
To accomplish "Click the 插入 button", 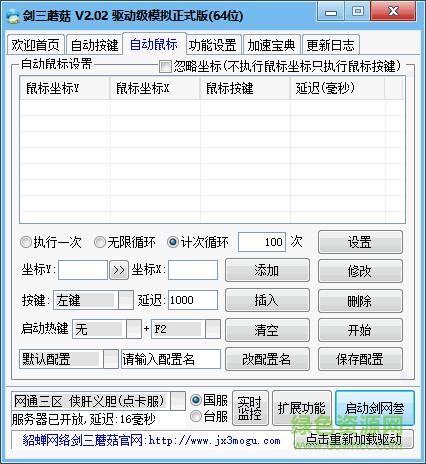I will (267, 300).
